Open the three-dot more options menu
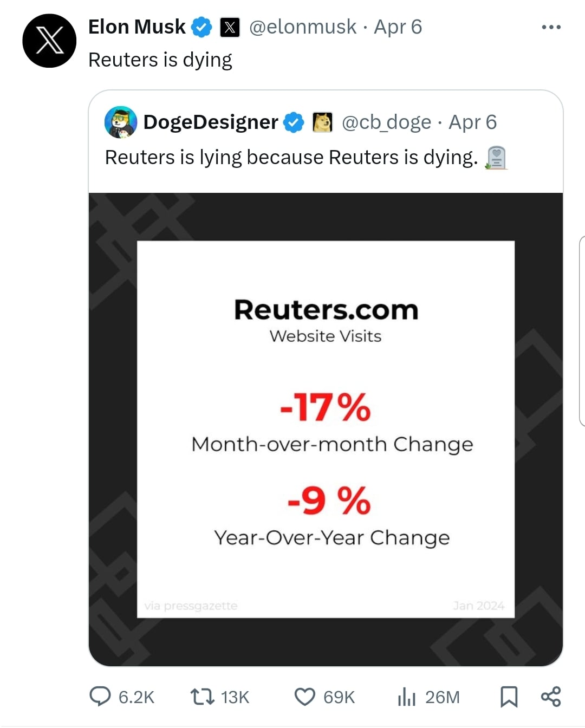Image resolution: width=585 pixels, height=728 pixels. click(x=551, y=27)
